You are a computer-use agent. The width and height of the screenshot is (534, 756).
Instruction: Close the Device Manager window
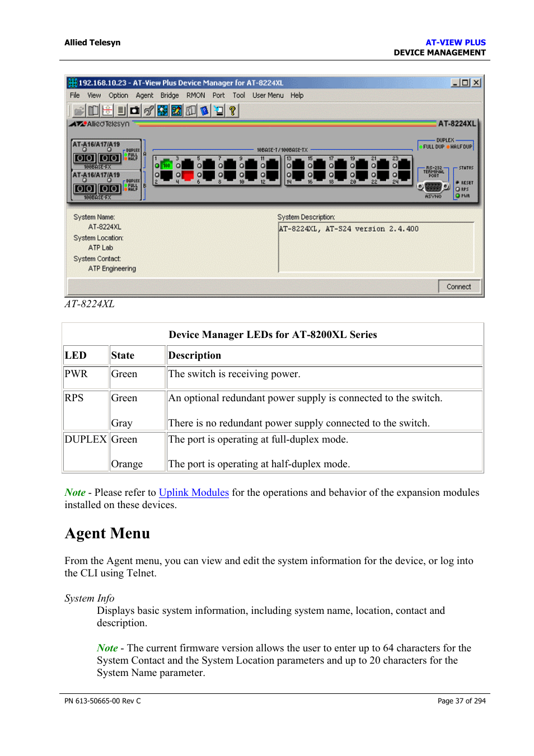click(x=476, y=83)
